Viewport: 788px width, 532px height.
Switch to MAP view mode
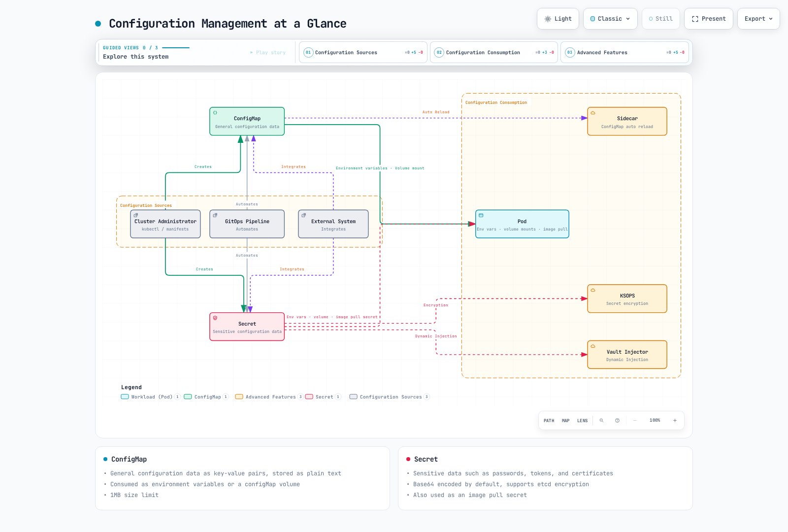[x=566, y=421]
